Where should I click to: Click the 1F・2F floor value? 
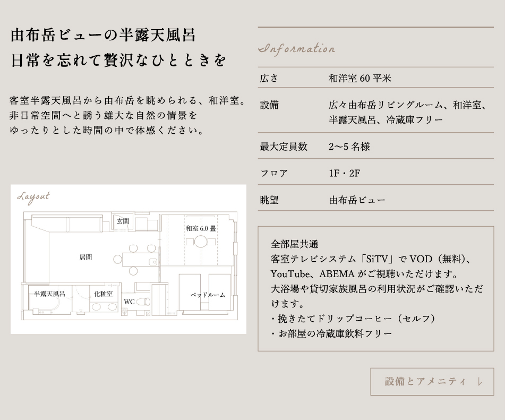point(344,173)
